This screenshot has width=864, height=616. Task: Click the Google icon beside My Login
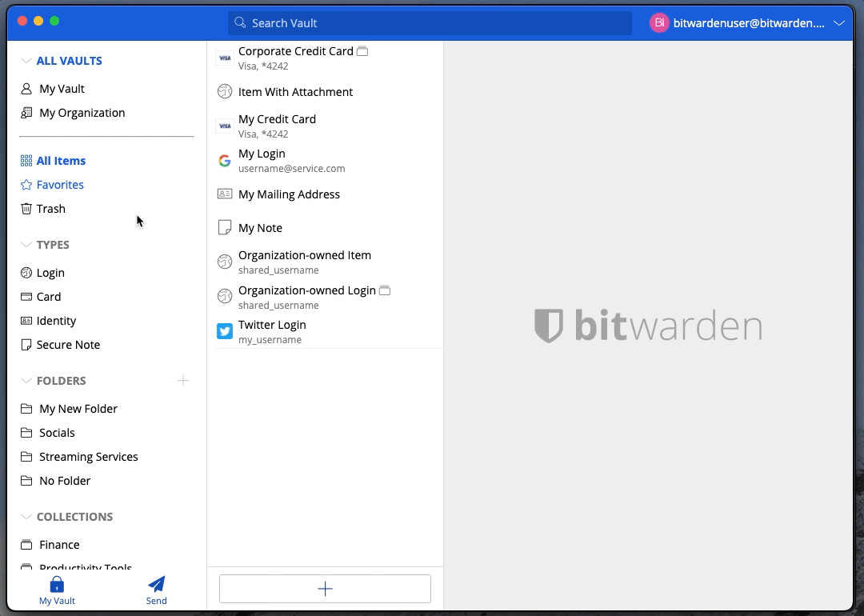pyautogui.click(x=225, y=161)
